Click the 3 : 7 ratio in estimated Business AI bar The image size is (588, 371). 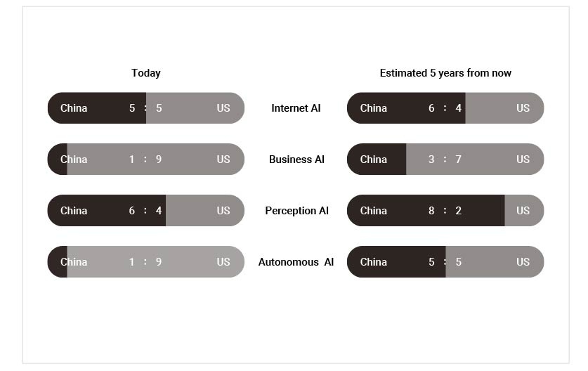pyautogui.click(x=445, y=160)
